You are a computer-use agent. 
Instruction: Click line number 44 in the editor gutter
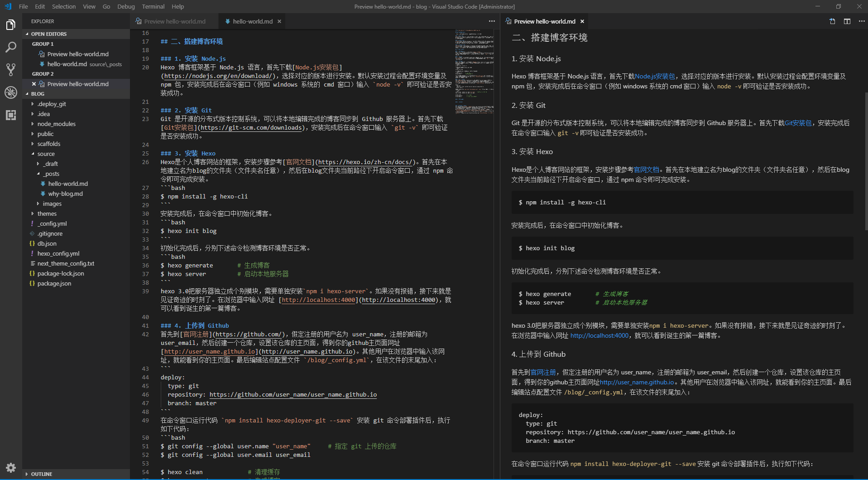tap(145, 377)
